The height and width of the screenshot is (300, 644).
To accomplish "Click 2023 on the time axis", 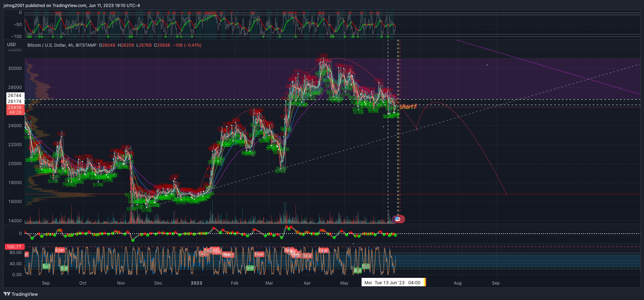I will [x=196, y=283].
